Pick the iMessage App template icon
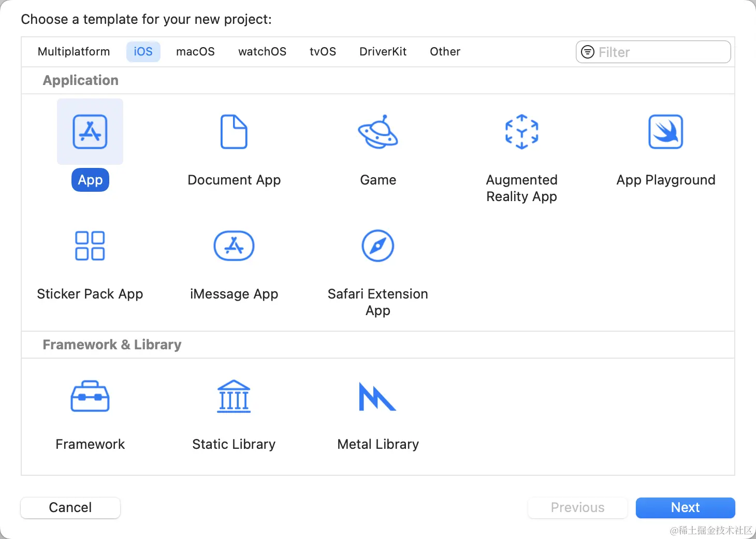Image resolution: width=756 pixels, height=539 pixels. pyautogui.click(x=234, y=246)
